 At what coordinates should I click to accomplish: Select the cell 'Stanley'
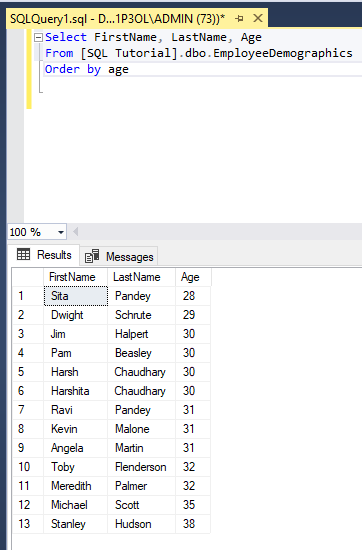[75, 524]
